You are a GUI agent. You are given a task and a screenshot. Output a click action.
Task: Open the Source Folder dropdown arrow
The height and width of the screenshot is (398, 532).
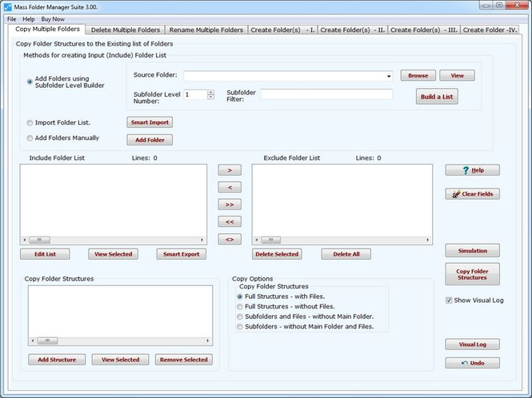389,76
